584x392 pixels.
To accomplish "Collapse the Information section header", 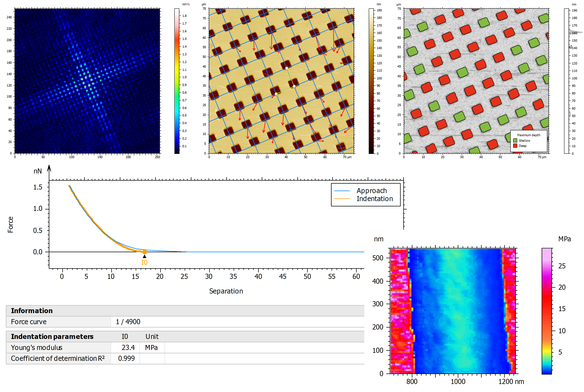I will [x=32, y=310].
